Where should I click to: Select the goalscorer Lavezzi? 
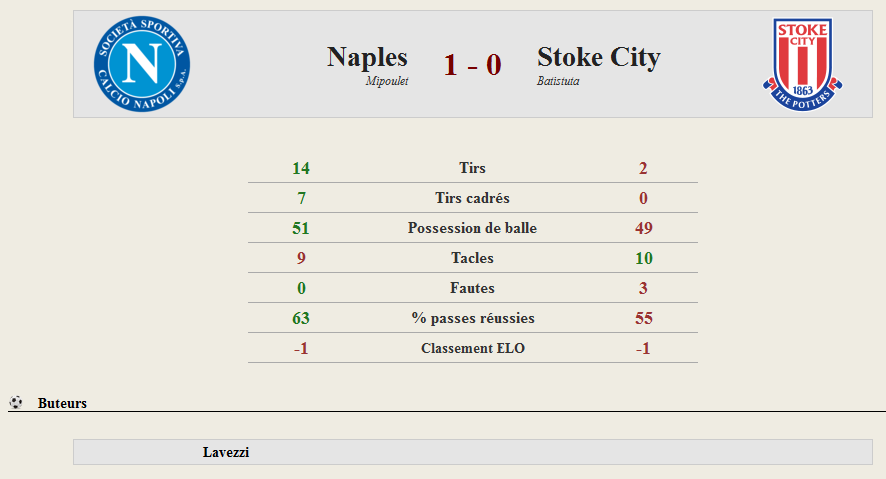click(226, 452)
